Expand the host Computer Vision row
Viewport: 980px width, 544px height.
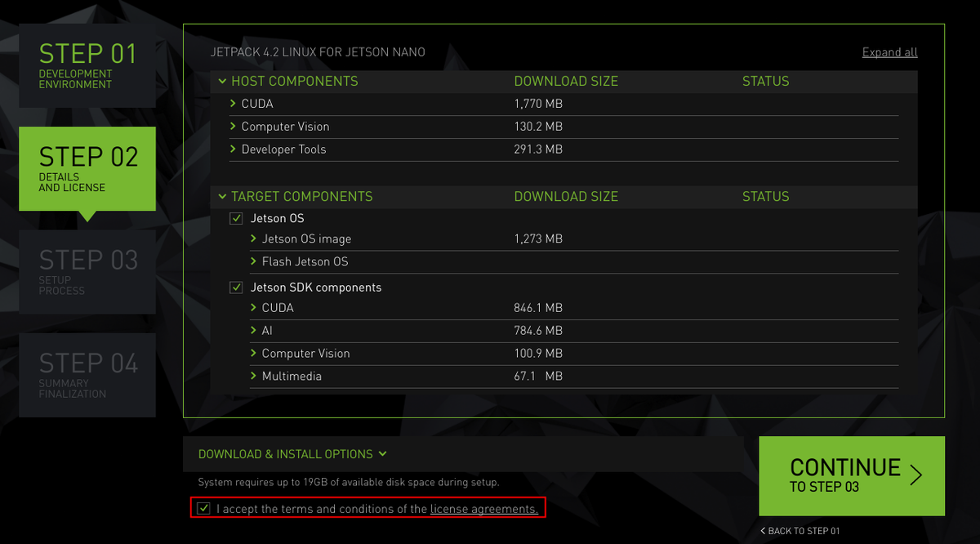pos(233,127)
